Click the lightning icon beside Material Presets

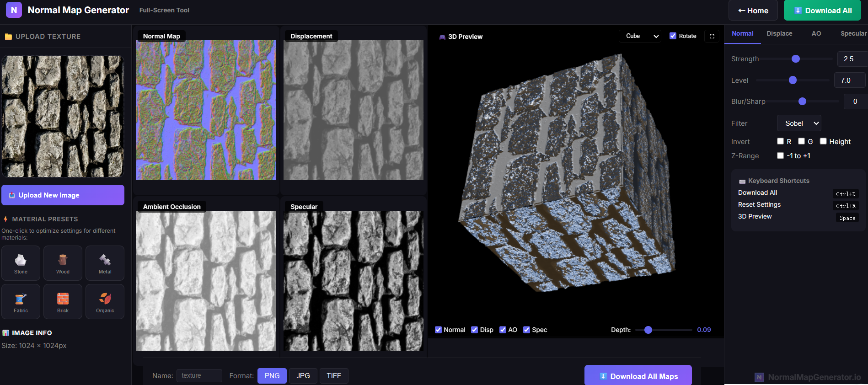[x=5, y=219]
